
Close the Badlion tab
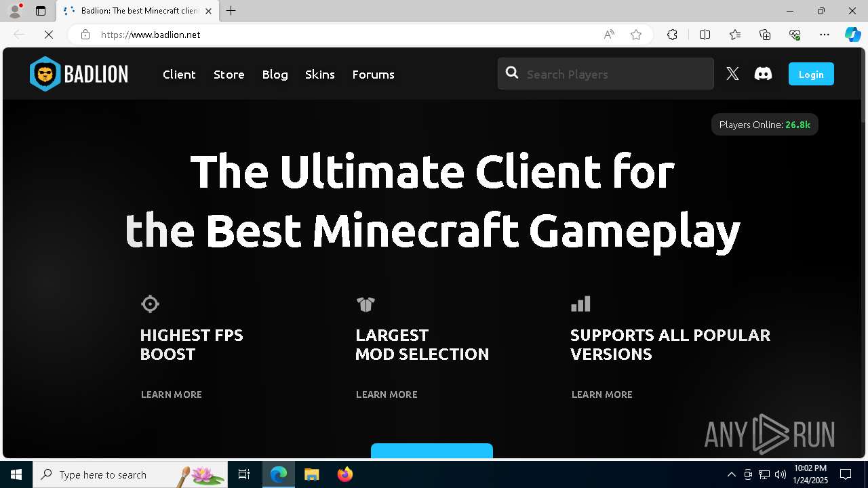click(208, 11)
